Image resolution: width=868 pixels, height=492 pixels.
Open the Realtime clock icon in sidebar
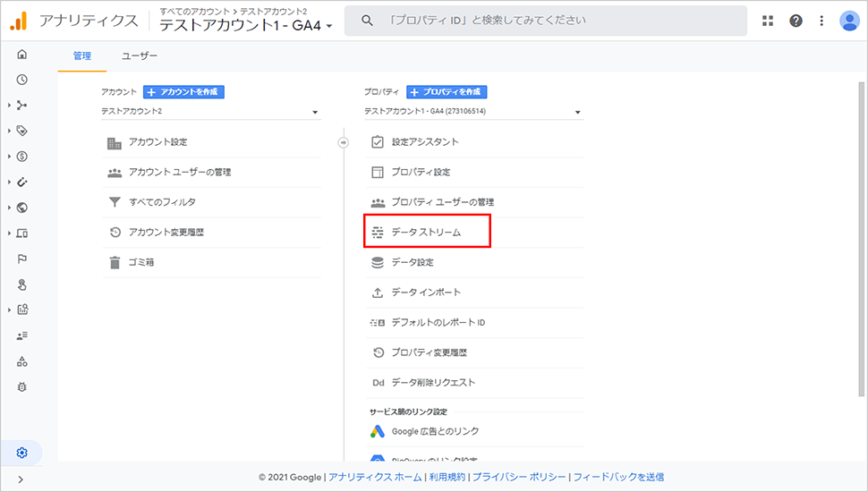click(22, 80)
